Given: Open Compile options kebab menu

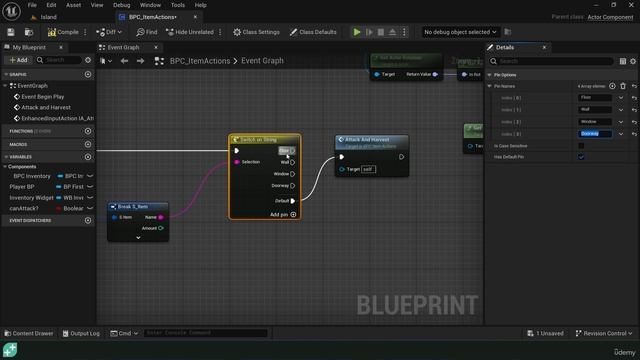Looking at the screenshot, I should 85,32.
